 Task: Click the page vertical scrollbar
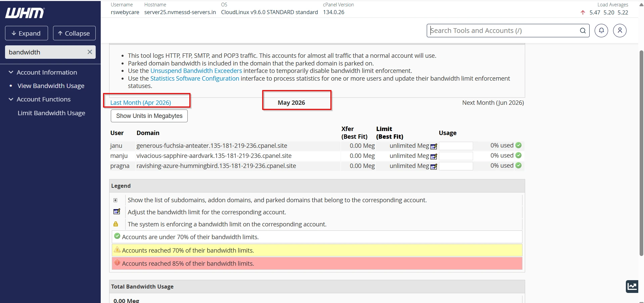(641, 153)
